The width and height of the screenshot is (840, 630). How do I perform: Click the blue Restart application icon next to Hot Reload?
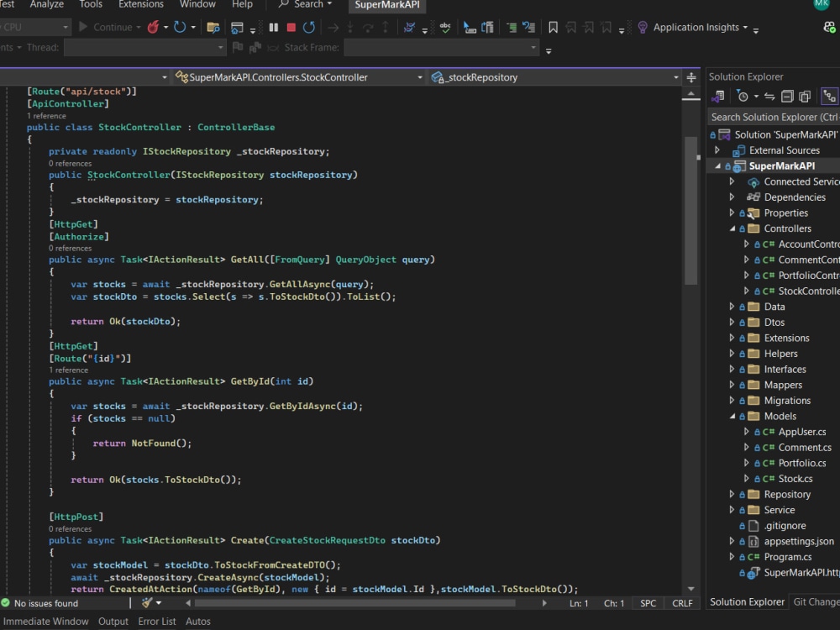click(x=180, y=27)
